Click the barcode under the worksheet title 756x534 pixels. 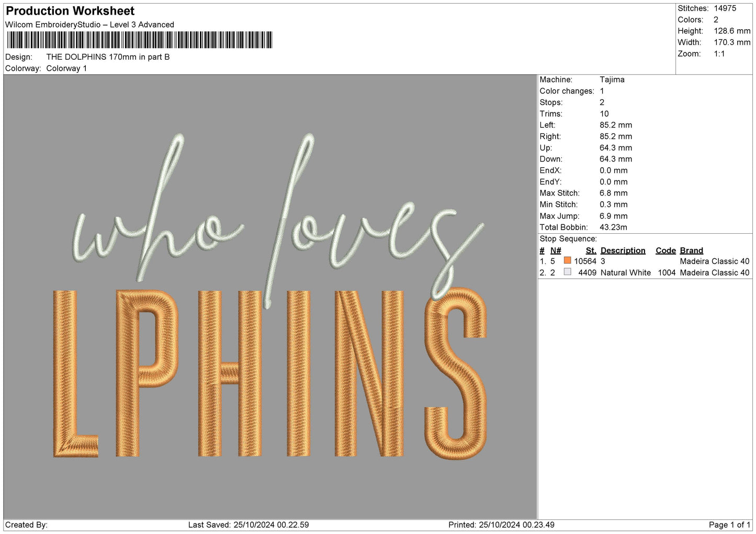139,40
